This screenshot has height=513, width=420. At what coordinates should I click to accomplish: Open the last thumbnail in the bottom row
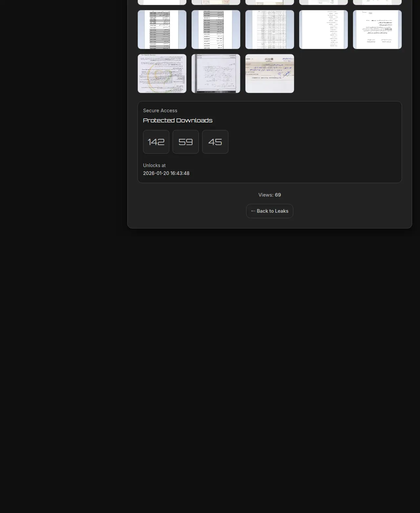point(270,74)
